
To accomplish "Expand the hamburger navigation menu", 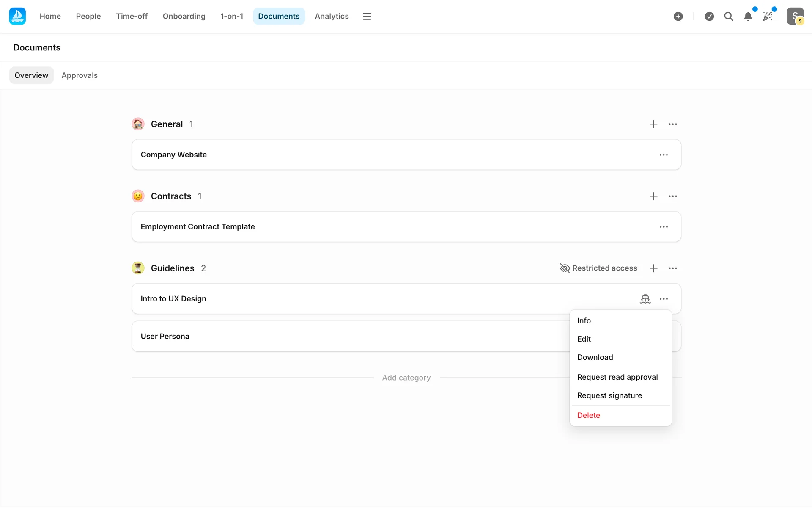I will 367,16.
